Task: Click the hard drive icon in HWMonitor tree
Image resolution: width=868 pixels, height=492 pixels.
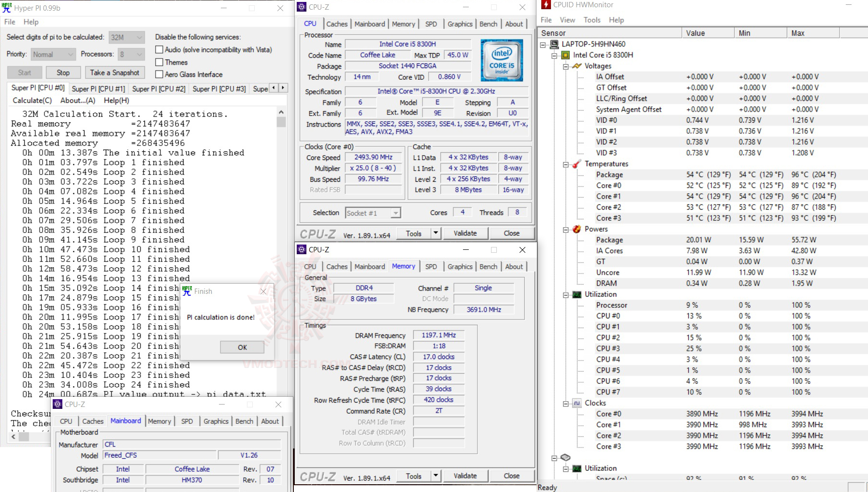Action: pyautogui.click(x=565, y=457)
